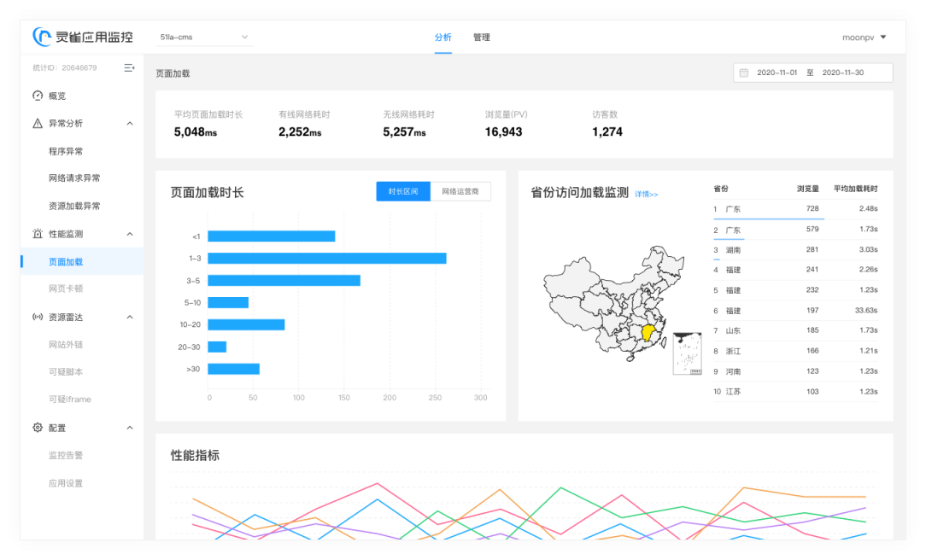Switch to the 管理 tab

[x=482, y=38]
